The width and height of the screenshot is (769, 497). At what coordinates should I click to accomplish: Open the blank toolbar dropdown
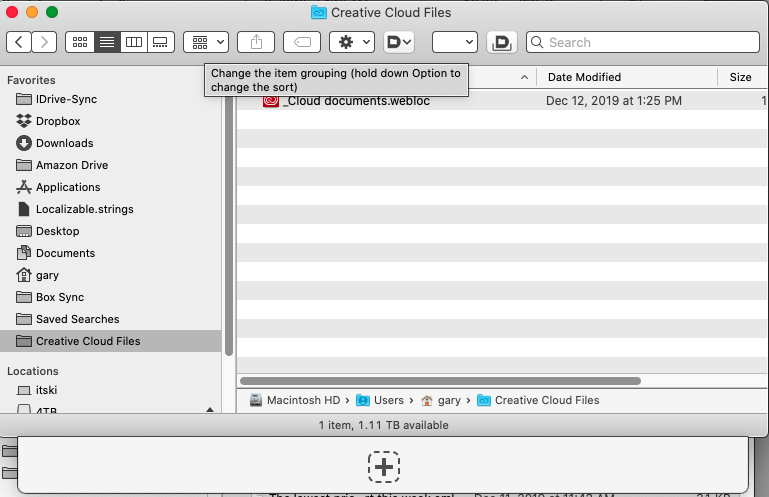point(455,42)
